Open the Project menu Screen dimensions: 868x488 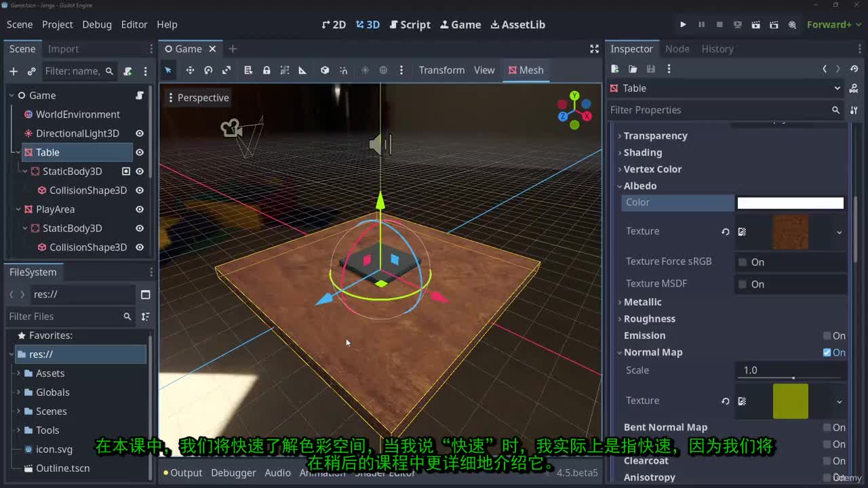click(x=57, y=24)
